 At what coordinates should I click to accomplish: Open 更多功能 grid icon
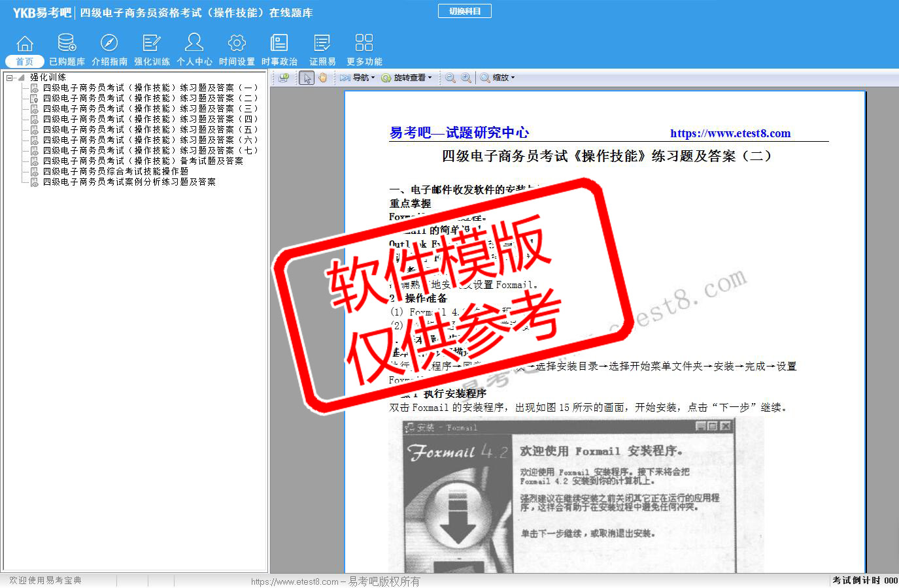pyautogui.click(x=364, y=50)
